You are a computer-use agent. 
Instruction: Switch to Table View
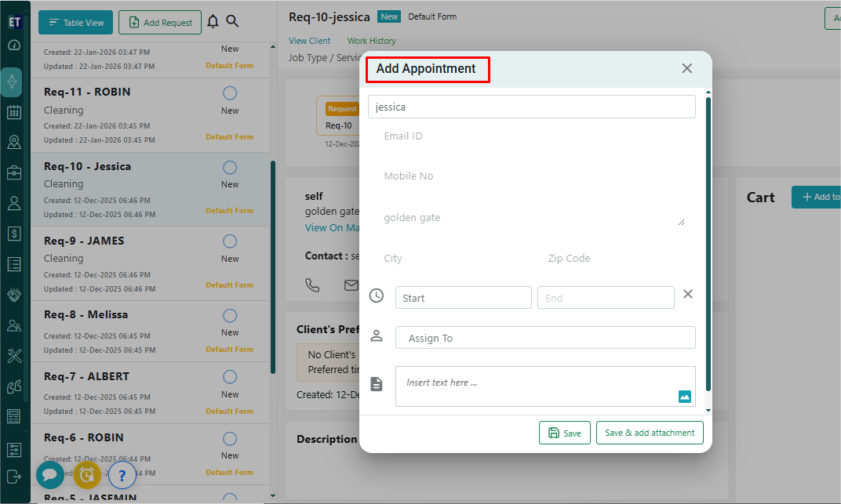click(76, 23)
